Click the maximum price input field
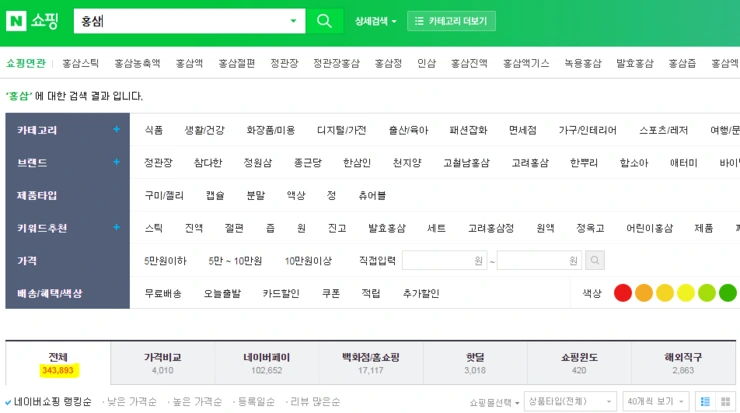Viewport: 740px width, 413px height. [539, 260]
